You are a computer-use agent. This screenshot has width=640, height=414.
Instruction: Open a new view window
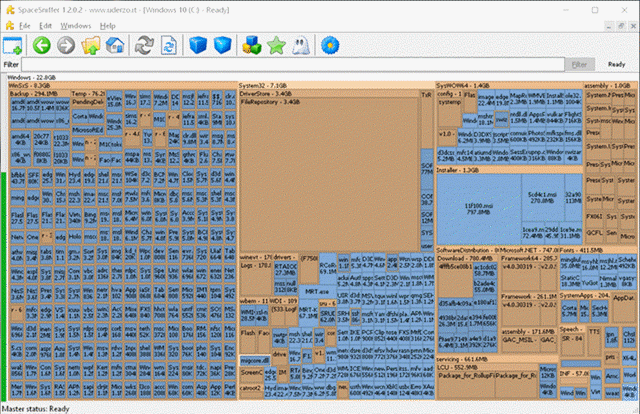pyautogui.click(x=12, y=45)
